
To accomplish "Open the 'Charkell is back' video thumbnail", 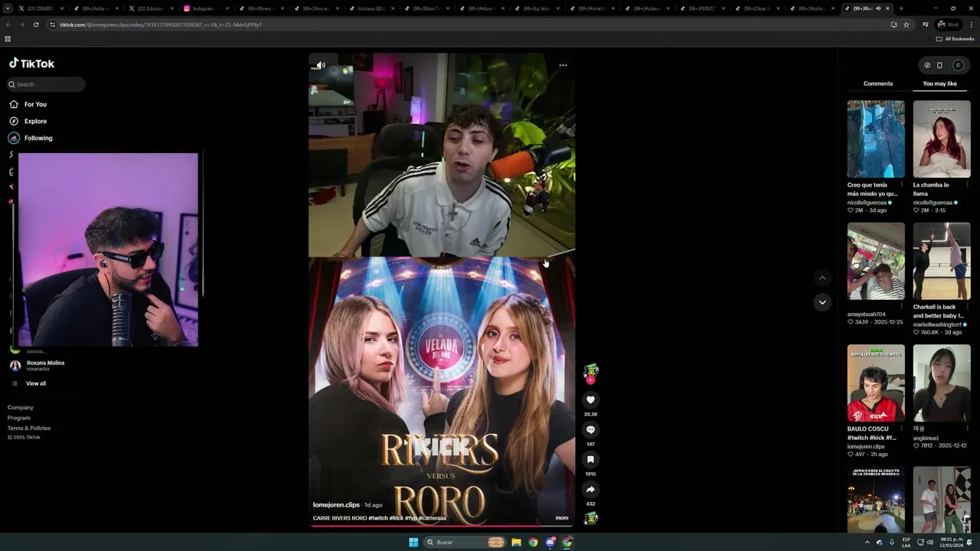I will (x=942, y=261).
